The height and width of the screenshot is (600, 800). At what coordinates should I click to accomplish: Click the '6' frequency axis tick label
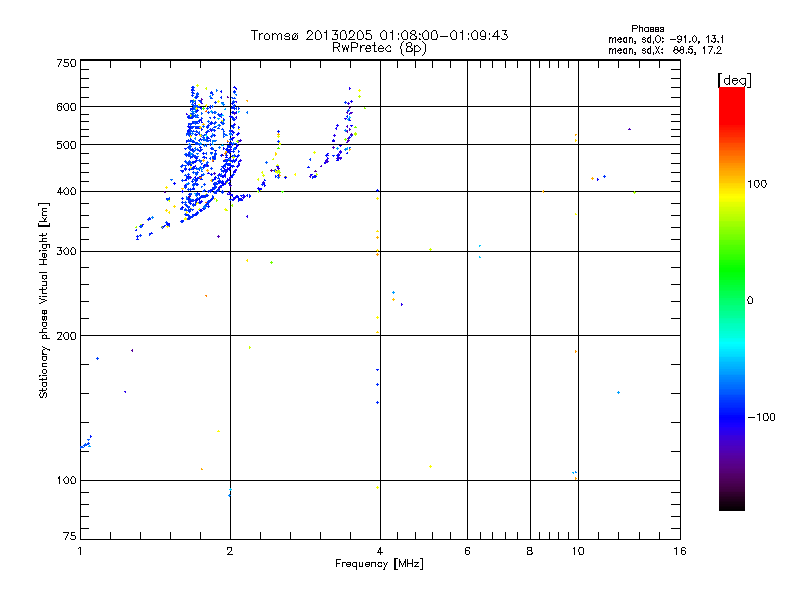[x=467, y=551]
